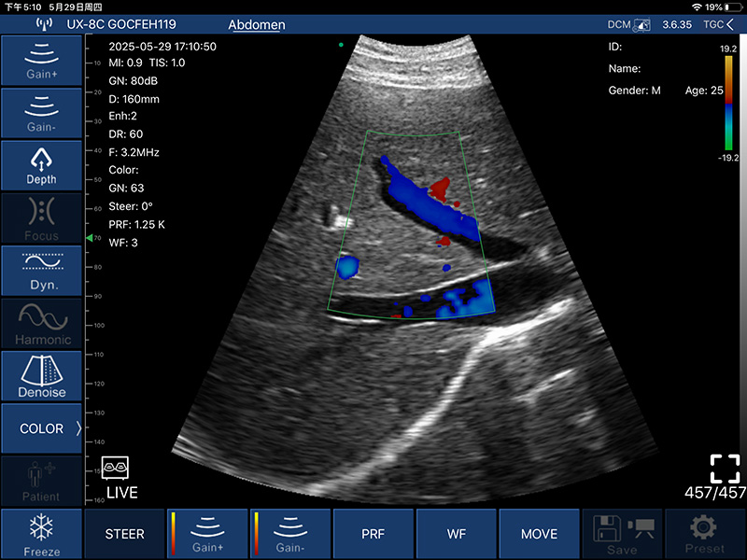Decrease B-mode gain with Gain- in sidebar

(41, 112)
